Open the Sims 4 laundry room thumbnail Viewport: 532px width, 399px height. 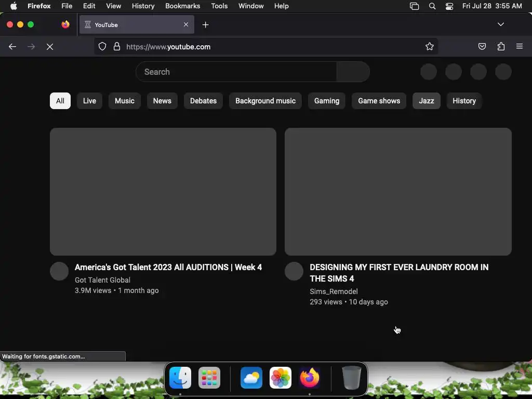pyautogui.click(x=398, y=191)
